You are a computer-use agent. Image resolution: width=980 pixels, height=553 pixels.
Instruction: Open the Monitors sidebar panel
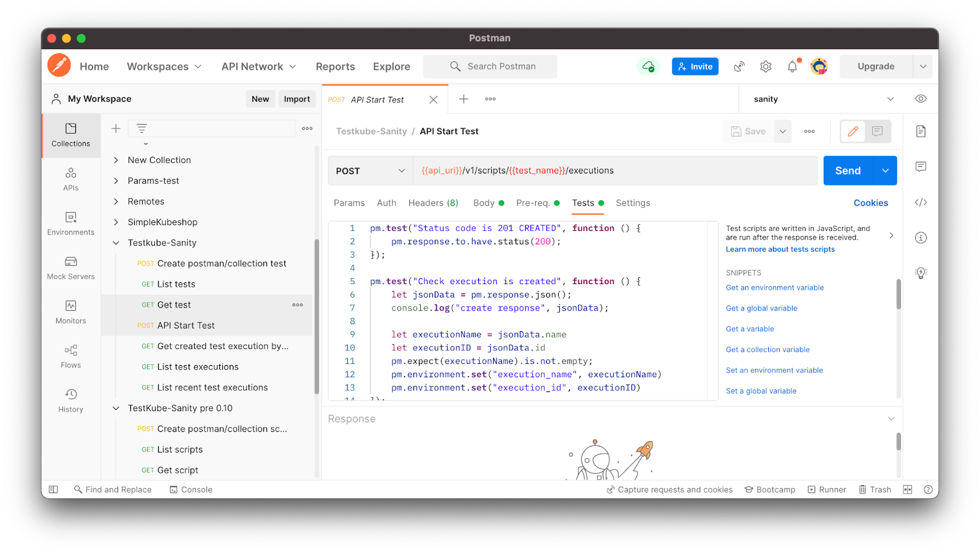coord(70,312)
